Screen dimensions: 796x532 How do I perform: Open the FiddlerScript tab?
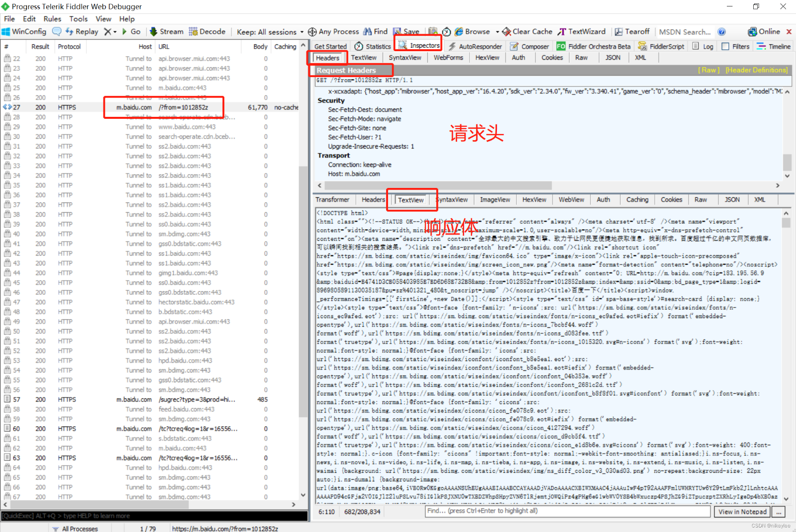coord(661,46)
